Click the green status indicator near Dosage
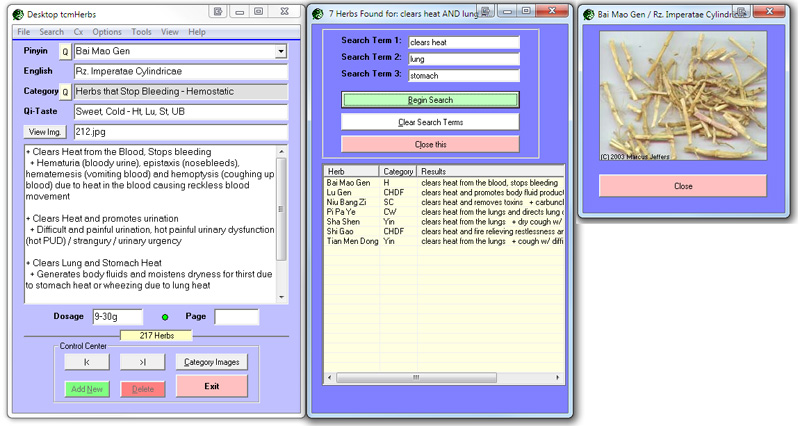The width and height of the screenshot is (800, 426). (x=165, y=317)
